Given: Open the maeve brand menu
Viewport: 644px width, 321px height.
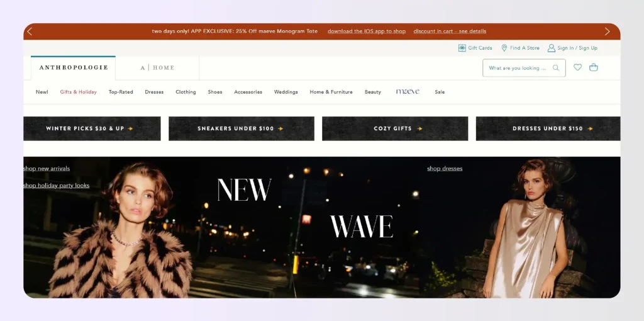Looking at the screenshot, I should [x=408, y=92].
